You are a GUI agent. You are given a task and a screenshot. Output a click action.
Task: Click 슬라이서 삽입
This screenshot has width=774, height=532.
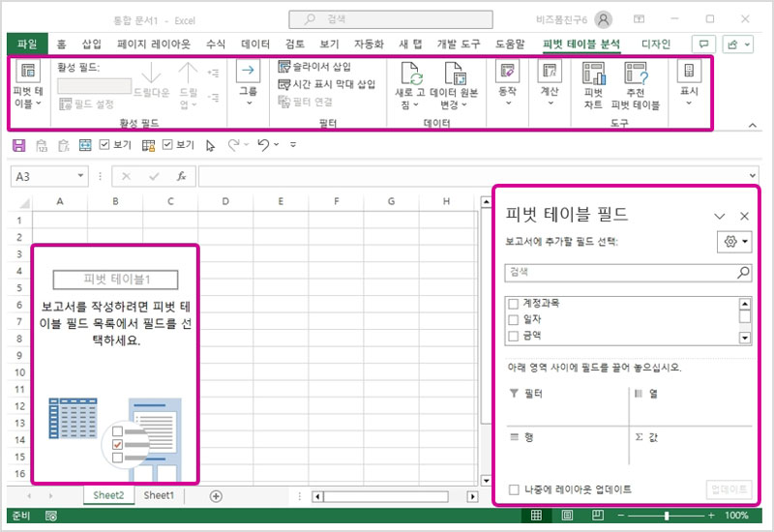[x=314, y=67]
